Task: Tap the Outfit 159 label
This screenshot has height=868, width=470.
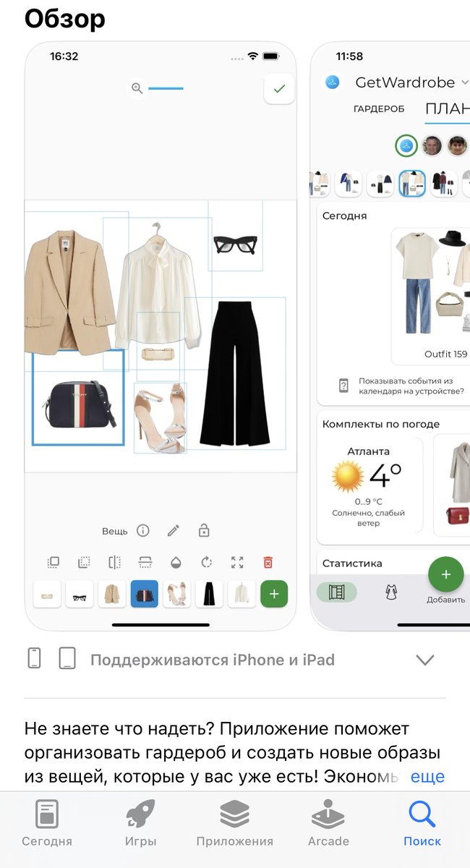Action: click(446, 354)
